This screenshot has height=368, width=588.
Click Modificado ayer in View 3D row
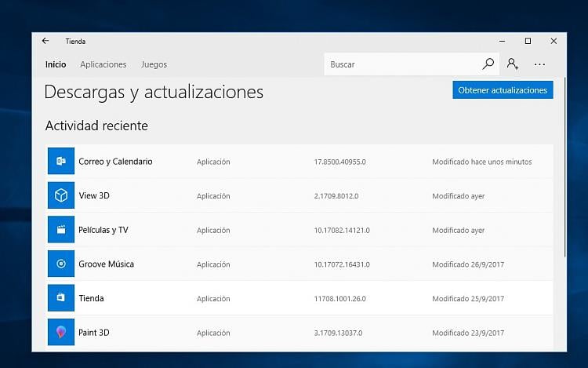point(459,196)
